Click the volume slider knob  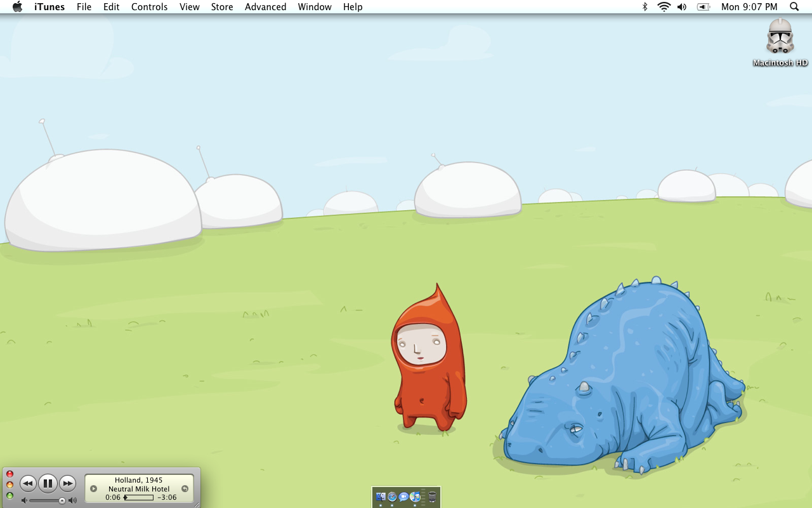click(62, 500)
